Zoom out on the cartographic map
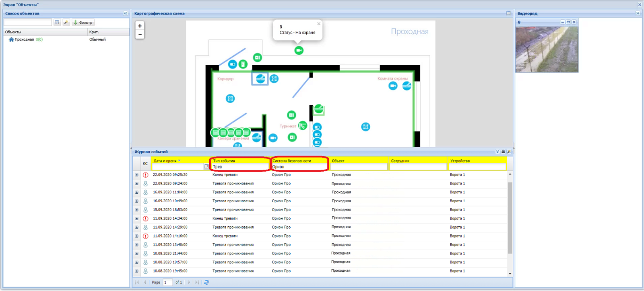This screenshot has width=644, height=291. pos(140,35)
